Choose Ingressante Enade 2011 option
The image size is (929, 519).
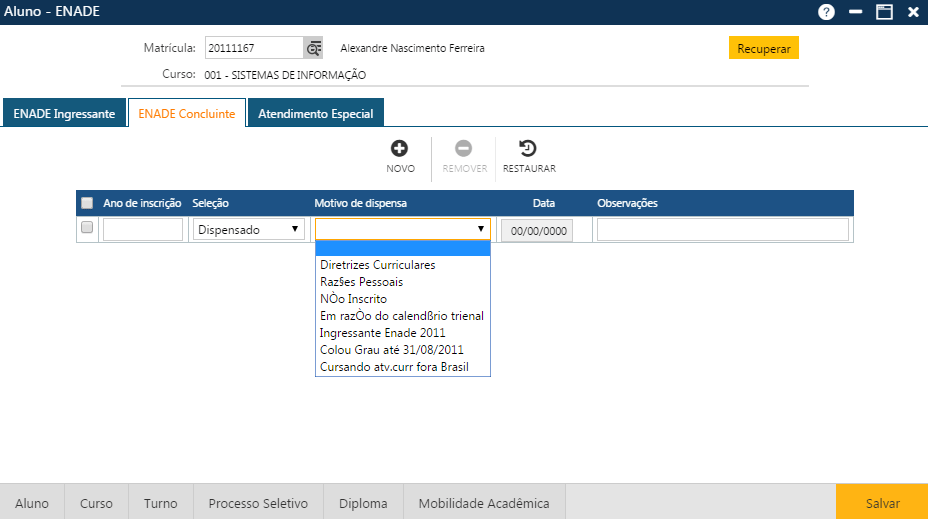403,333
